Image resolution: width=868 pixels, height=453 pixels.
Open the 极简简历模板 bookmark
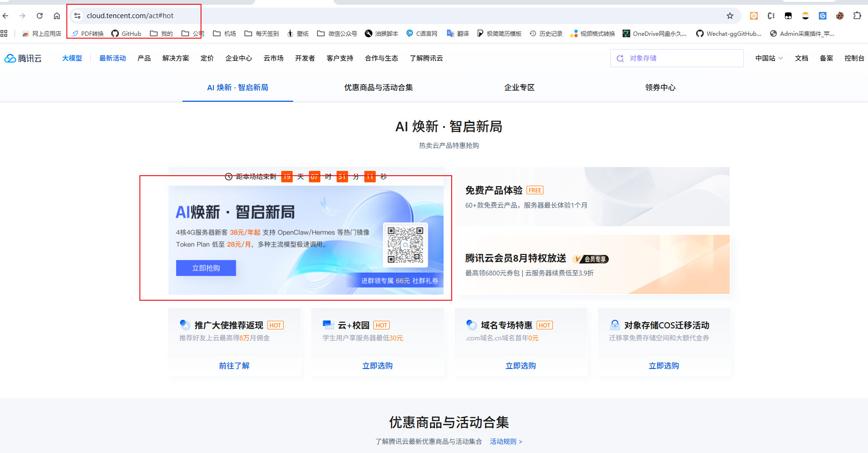(499, 33)
